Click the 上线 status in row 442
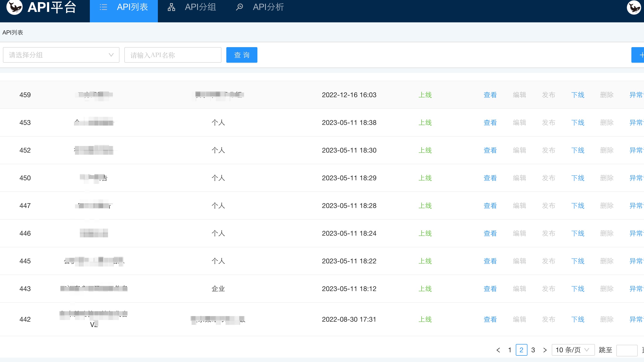The width and height of the screenshot is (644, 362). pos(425,319)
